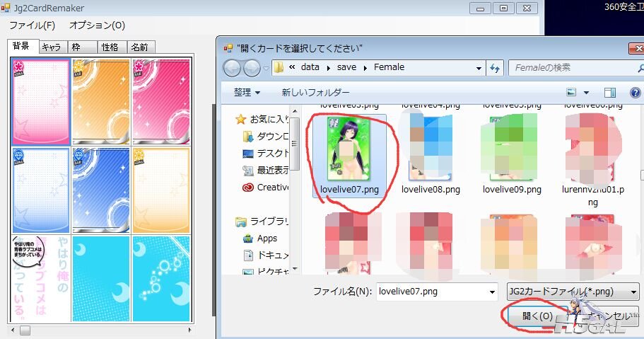Open the ドキュメント library in the navigation pane
This screenshot has width=644, height=339.
pyautogui.click(x=266, y=255)
